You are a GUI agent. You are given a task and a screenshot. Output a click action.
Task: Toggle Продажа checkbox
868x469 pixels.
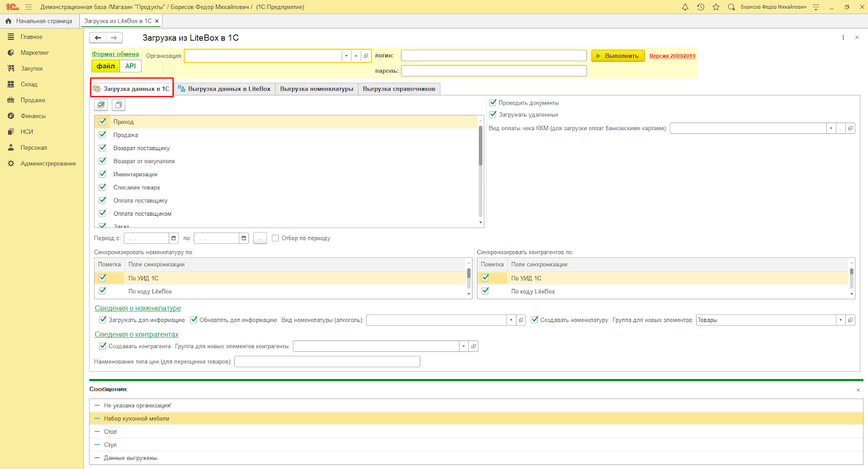pos(102,134)
